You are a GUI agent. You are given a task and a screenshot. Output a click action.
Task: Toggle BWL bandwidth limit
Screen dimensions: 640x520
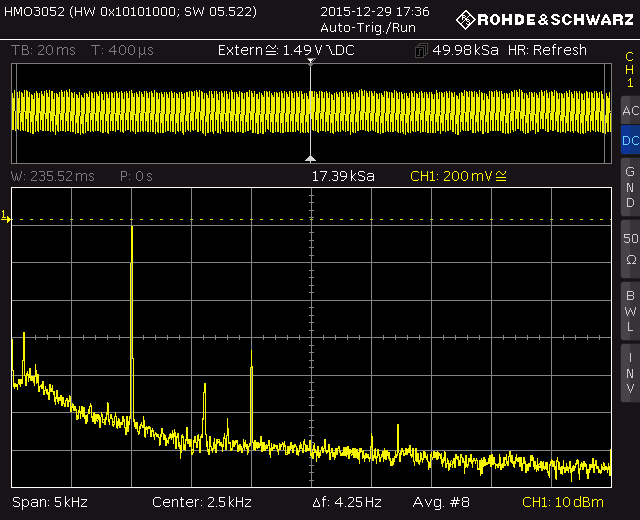tap(629, 310)
